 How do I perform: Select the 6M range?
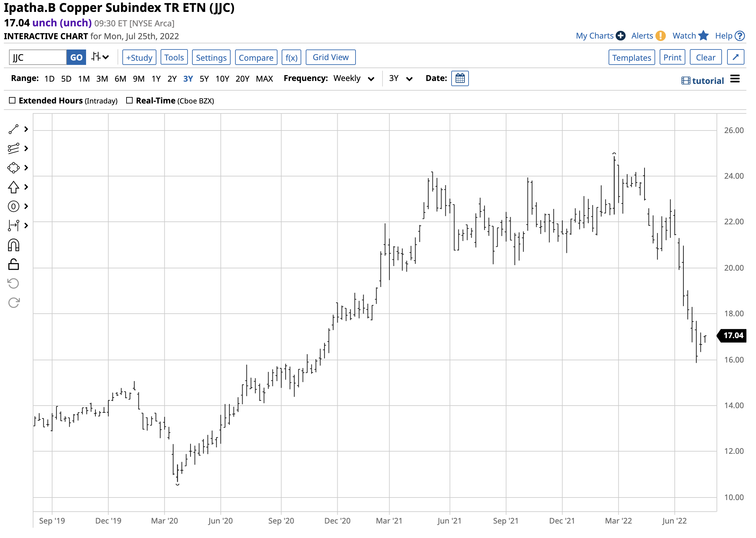pos(120,79)
